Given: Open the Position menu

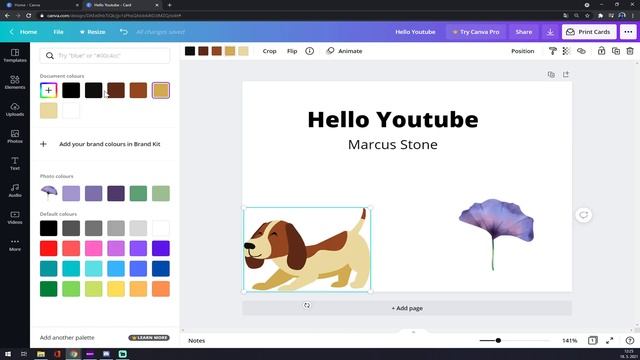Looking at the screenshot, I should coord(522,51).
